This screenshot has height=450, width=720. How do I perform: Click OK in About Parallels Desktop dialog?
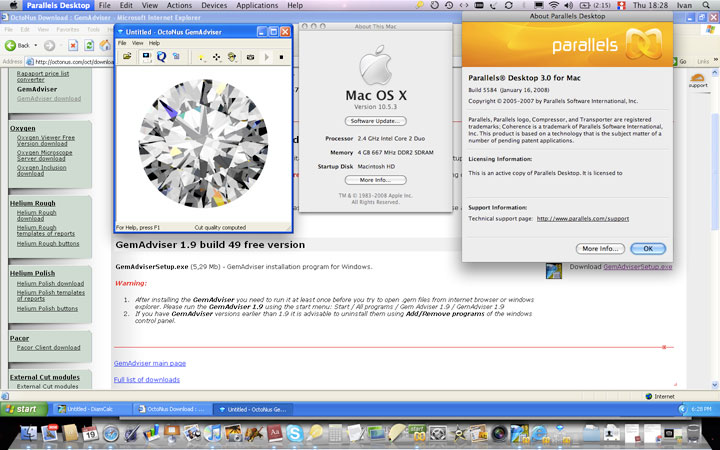pyautogui.click(x=647, y=248)
